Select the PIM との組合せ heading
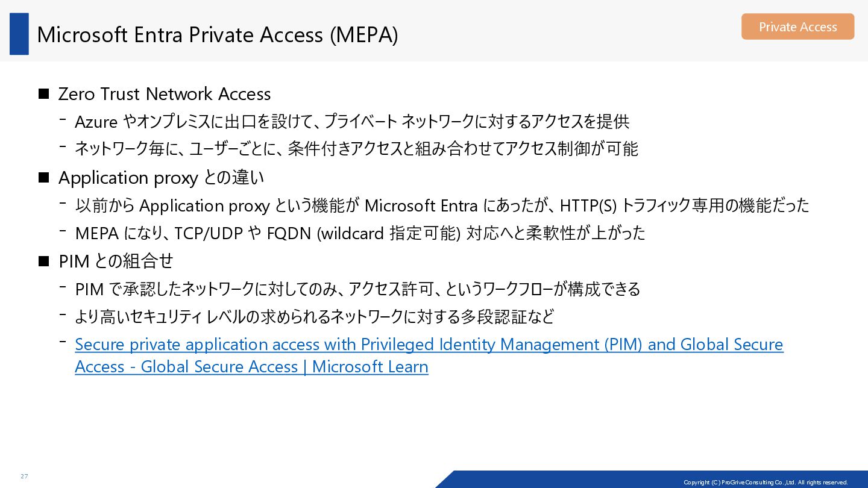This screenshot has height=488, width=868. pos(116,261)
